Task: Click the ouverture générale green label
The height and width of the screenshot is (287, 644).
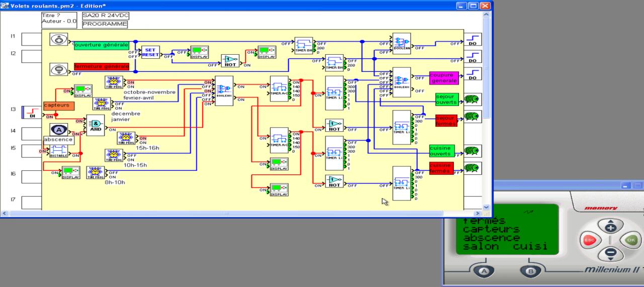Action: (101, 45)
